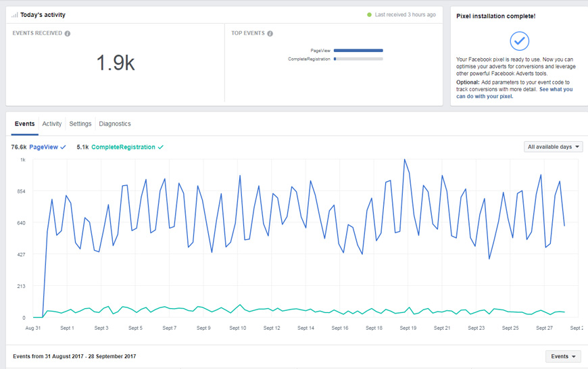The width and height of the screenshot is (588, 369).
Task: Open the Settings tab
Action: pyautogui.click(x=80, y=124)
